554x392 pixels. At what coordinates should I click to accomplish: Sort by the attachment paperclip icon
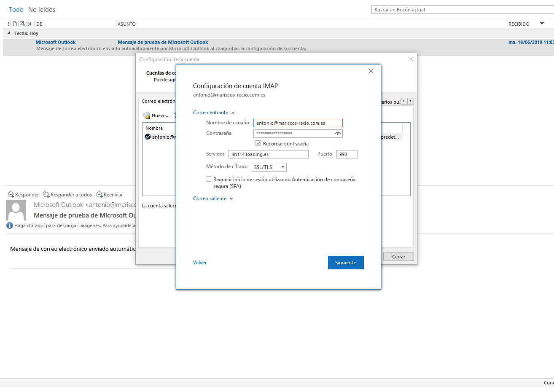click(x=29, y=24)
